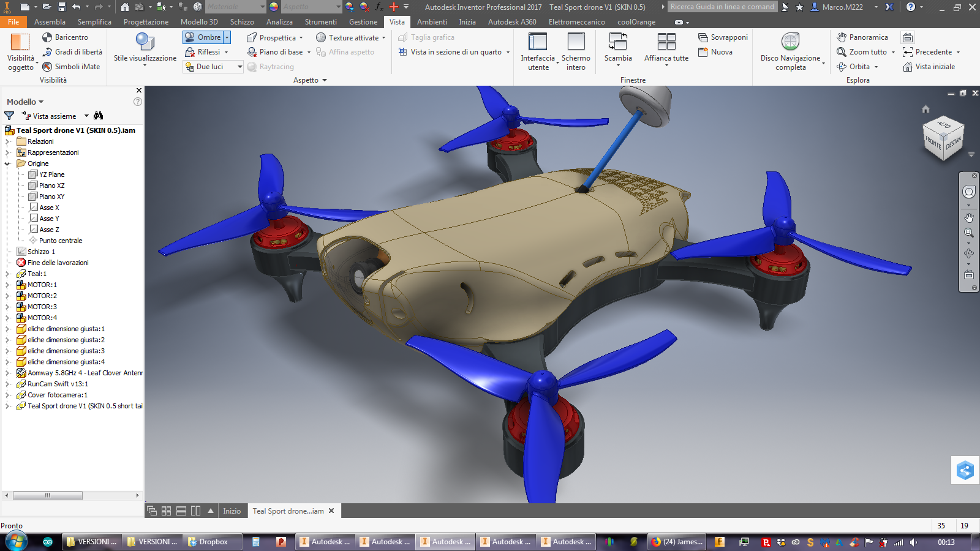Click the binoculars find icon in browser
This screenshot has height=551, width=980.
click(x=99, y=116)
